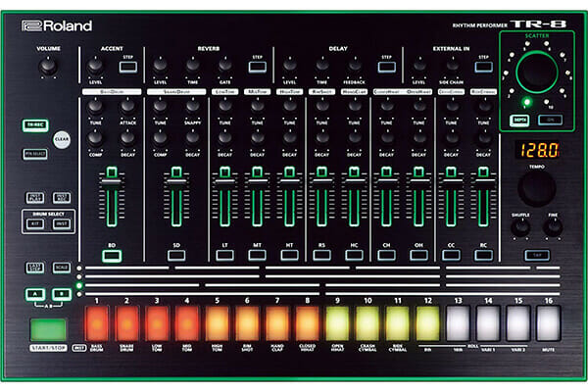Toggle the Reverb STEP button
The image size is (588, 392).
point(258,68)
